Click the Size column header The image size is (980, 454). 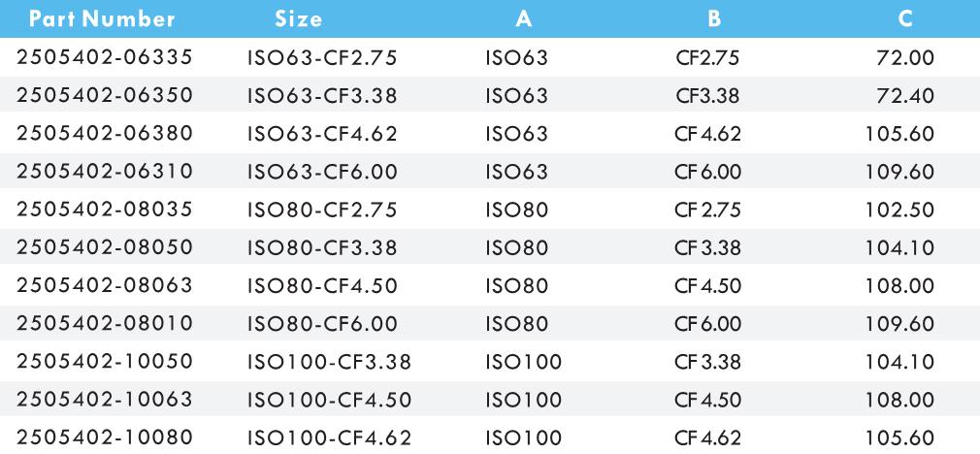[x=299, y=18]
